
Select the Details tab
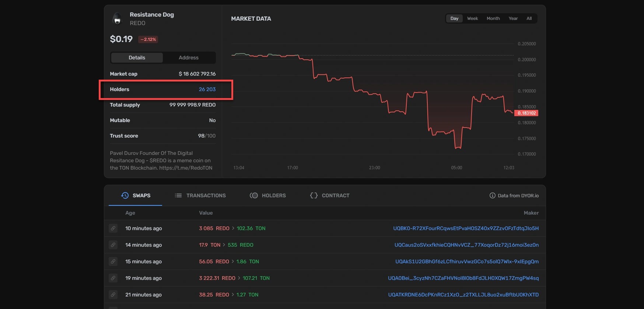point(137,58)
